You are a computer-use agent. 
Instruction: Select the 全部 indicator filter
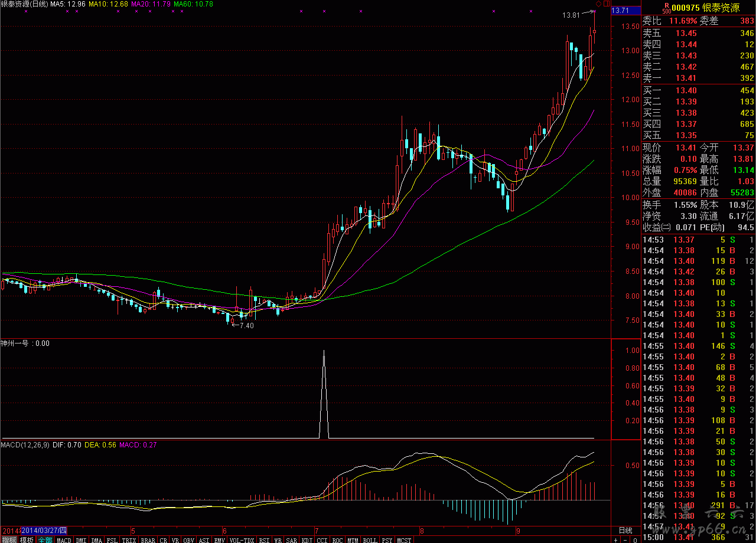pos(45,539)
